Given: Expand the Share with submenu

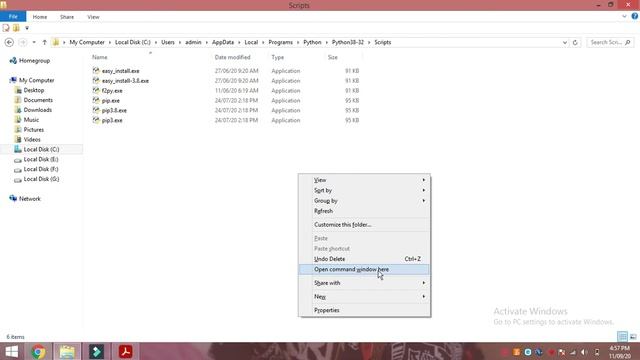Looking at the screenshot, I should click(x=364, y=283).
